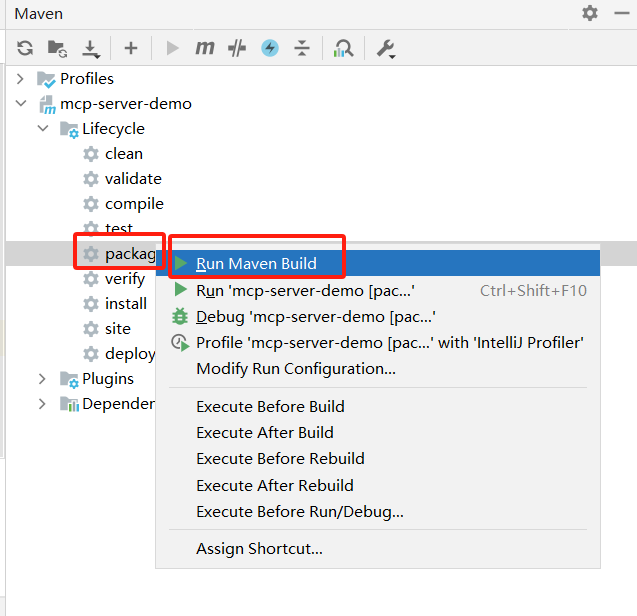
Task: Execute Maven goal 'm' icon
Action: click(x=204, y=48)
